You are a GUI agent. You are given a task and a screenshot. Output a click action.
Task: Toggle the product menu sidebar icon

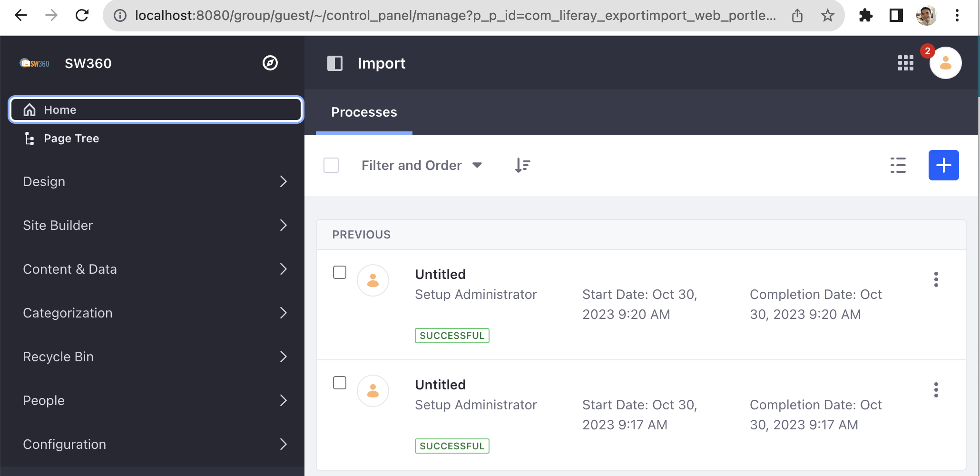point(335,63)
